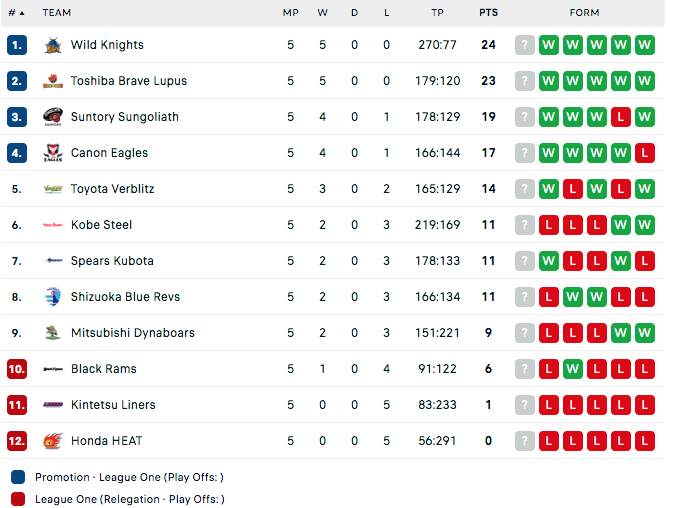Sort standings by MP column header
Image resolution: width=677 pixels, height=508 pixels.
point(291,13)
